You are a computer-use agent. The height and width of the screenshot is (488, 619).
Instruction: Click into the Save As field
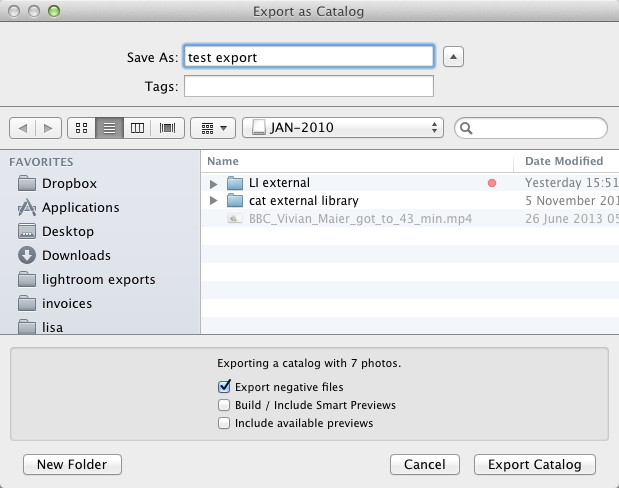309,57
